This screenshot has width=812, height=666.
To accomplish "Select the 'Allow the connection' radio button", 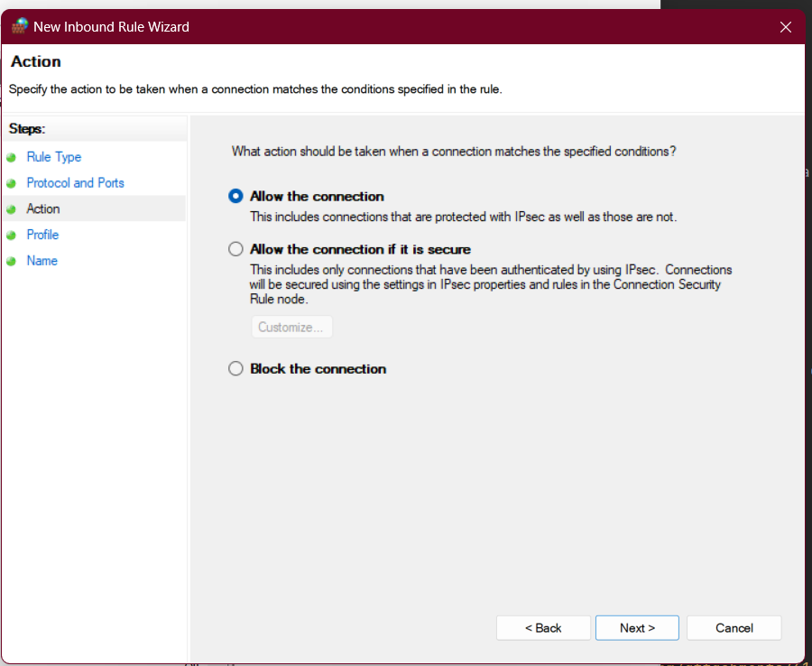I will 236,196.
